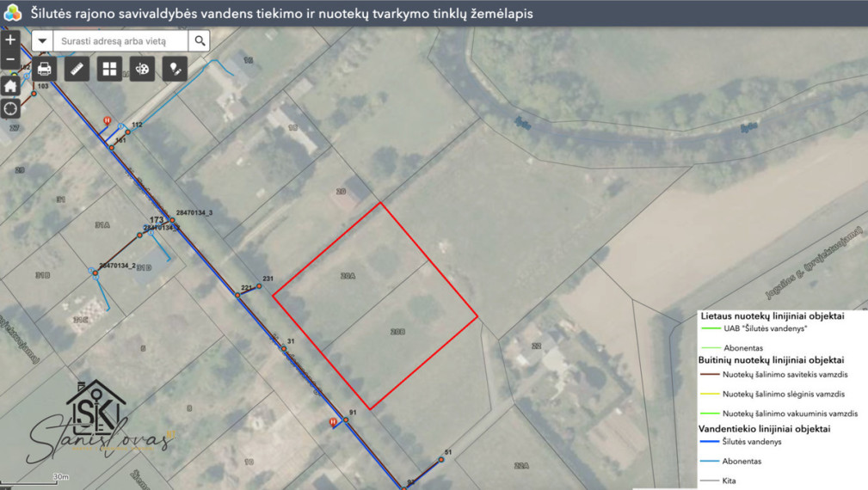Open the print tool
Image resolution: width=868 pixels, height=490 pixels.
click(44, 69)
